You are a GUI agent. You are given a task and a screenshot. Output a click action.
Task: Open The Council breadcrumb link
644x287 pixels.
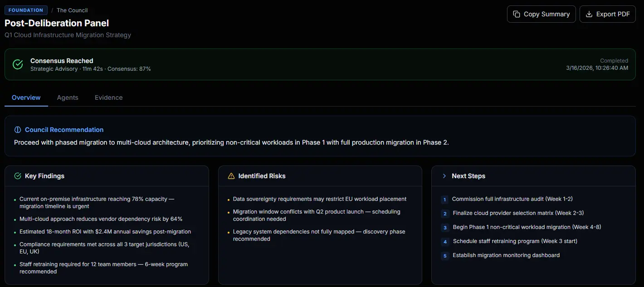[72, 10]
